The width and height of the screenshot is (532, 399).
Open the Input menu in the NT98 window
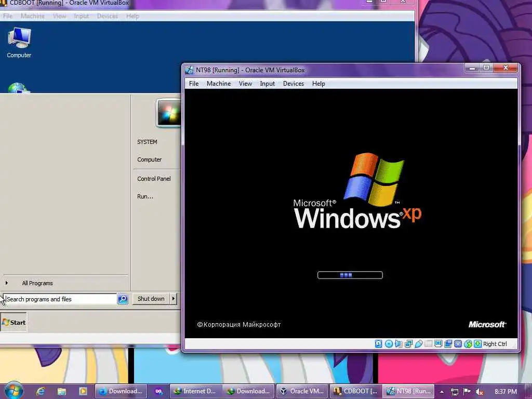tap(268, 84)
